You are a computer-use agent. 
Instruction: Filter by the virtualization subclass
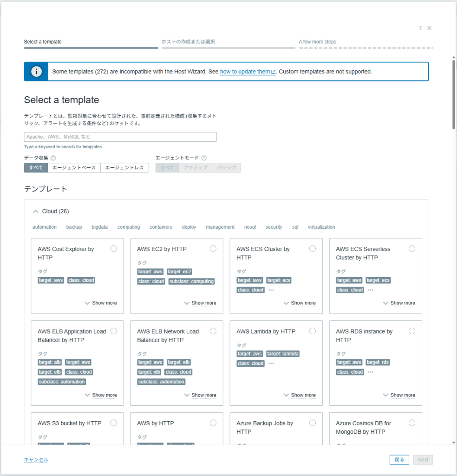321,227
